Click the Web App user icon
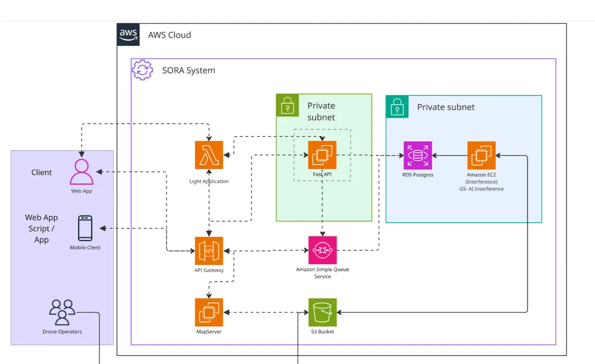Screen dimensions: 595x364 pyautogui.click(x=81, y=172)
